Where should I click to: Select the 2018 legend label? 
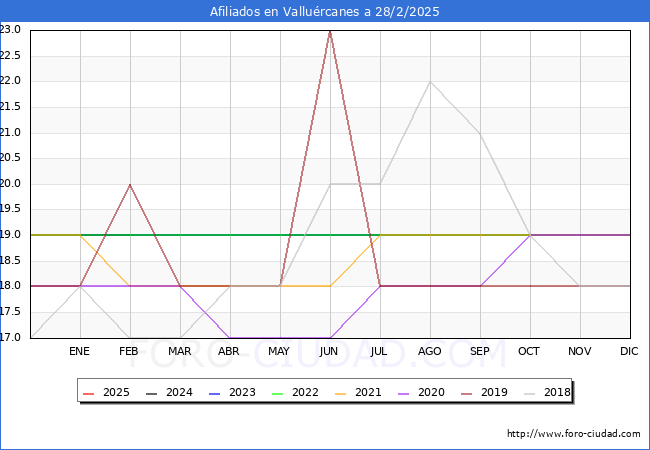[x=557, y=392]
